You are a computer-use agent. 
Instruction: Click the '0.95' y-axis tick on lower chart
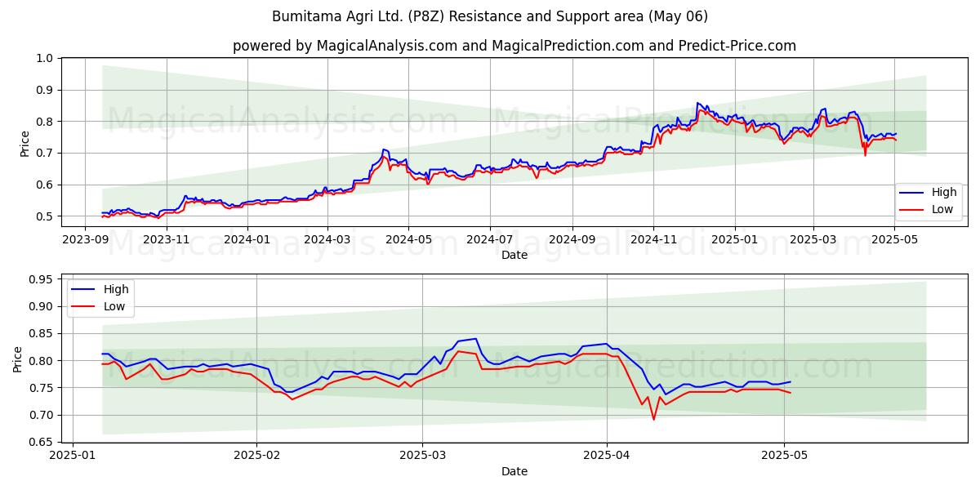pyautogui.click(x=42, y=279)
